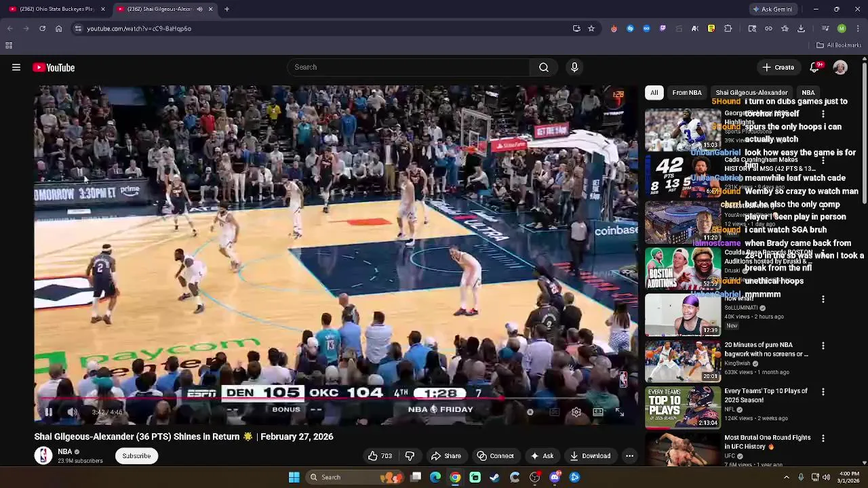This screenshot has width=868, height=488.
Task: Install app using the address bar icon
Action: click(576, 28)
